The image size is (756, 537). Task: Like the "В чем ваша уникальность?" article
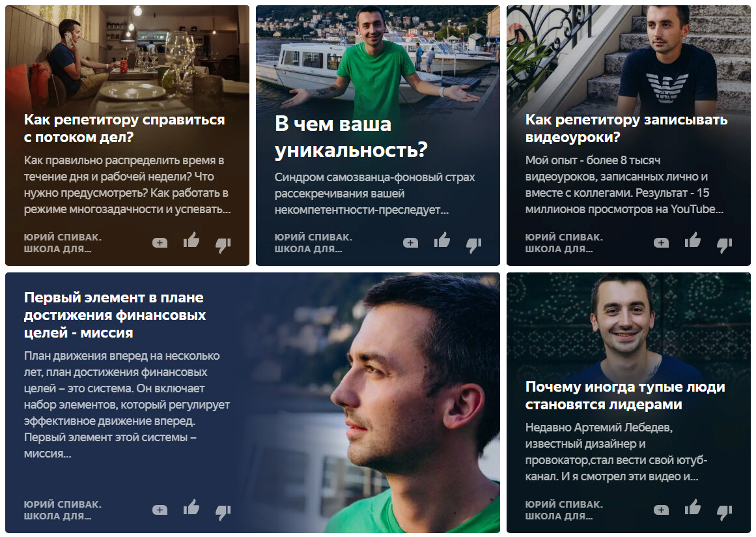tap(442, 240)
